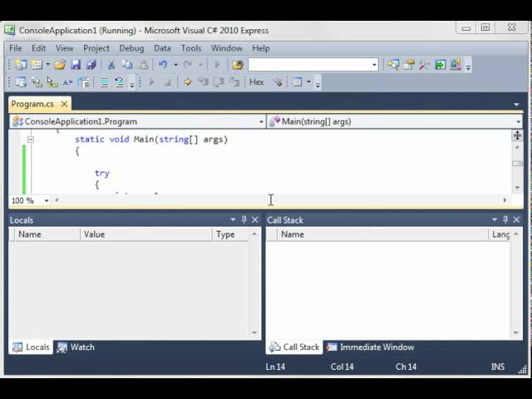Click the Name column header in Call Stack

point(382,234)
